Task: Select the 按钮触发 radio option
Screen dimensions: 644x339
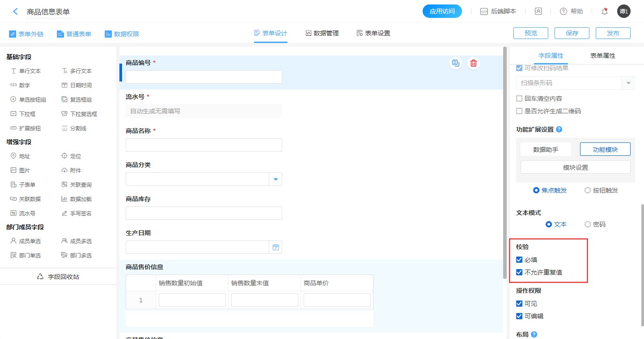Action: [588, 190]
